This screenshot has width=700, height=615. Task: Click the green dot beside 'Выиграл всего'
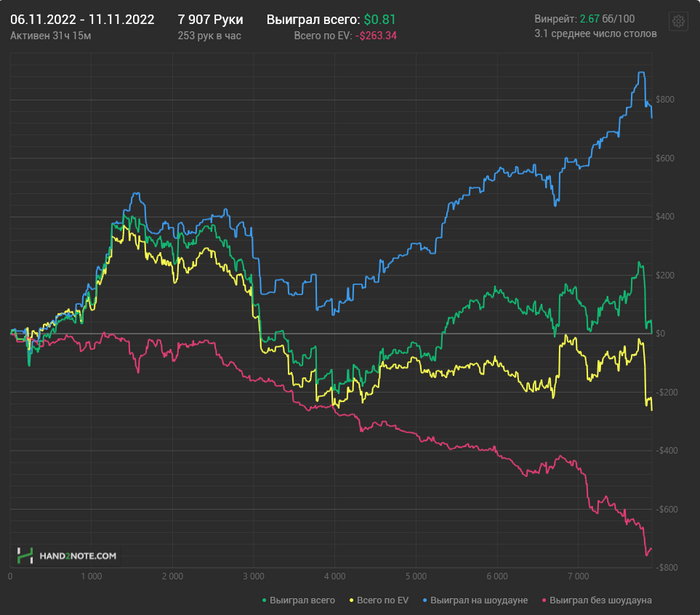pos(264,601)
